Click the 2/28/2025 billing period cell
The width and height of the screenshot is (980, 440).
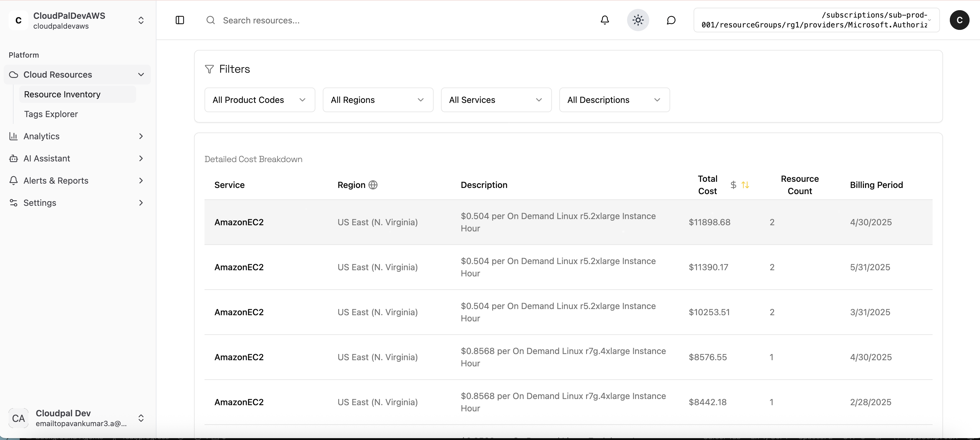click(870, 402)
